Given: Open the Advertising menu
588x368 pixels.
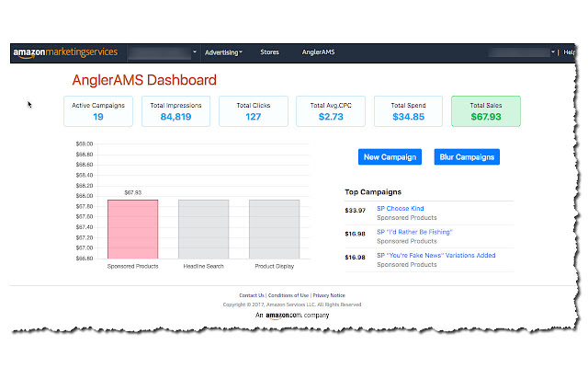Looking at the screenshot, I should (x=223, y=52).
